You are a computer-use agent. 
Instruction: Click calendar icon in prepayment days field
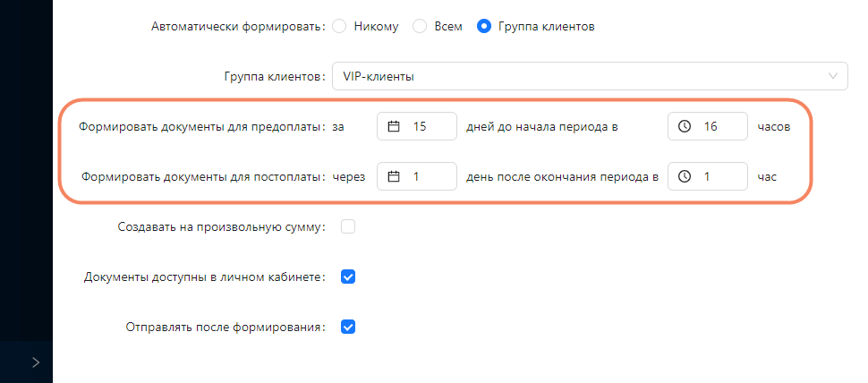394,127
